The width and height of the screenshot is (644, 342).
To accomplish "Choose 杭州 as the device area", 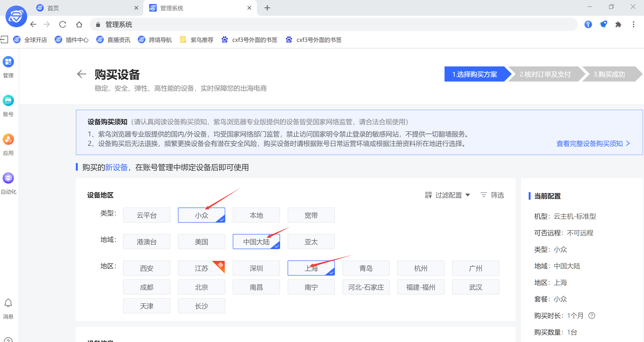I will [420, 268].
